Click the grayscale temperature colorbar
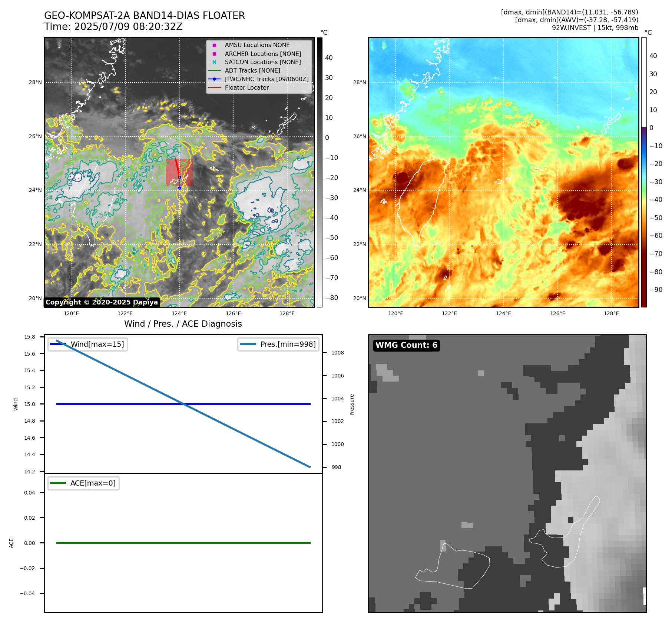672x626 pixels. (x=320, y=172)
